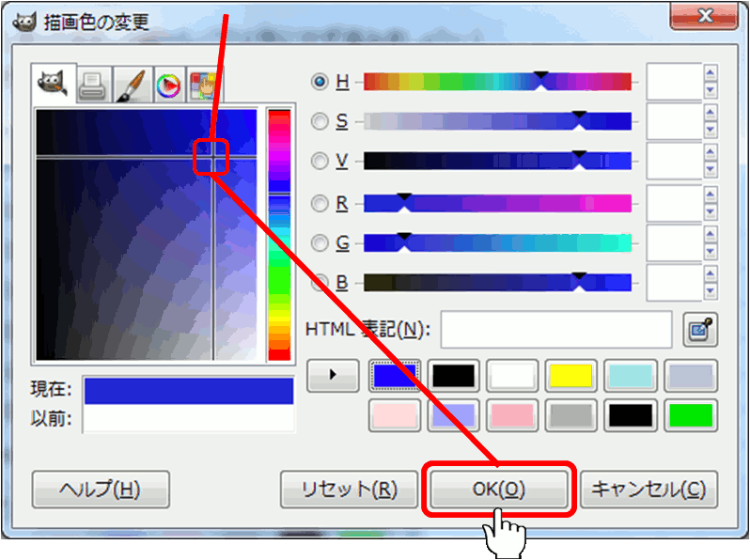Increase the H value with up stepper

(711, 72)
